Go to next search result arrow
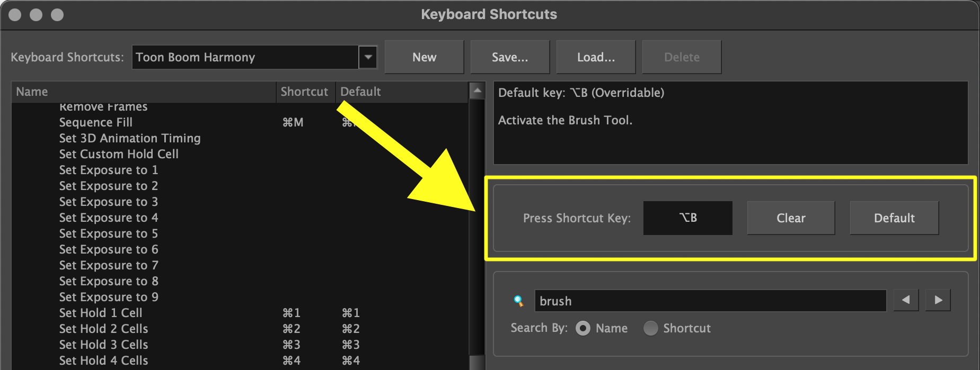Viewport: 980px width, 370px height. click(x=938, y=300)
